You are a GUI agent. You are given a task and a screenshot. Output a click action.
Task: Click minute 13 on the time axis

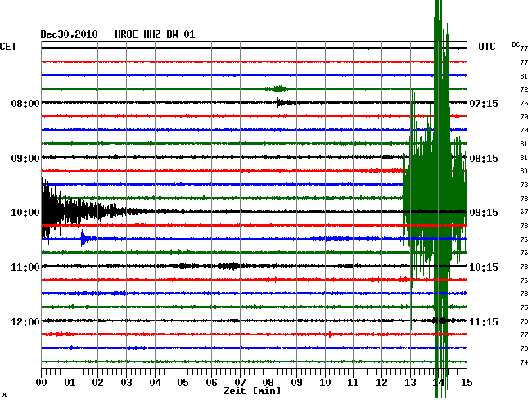tap(410, 382)
